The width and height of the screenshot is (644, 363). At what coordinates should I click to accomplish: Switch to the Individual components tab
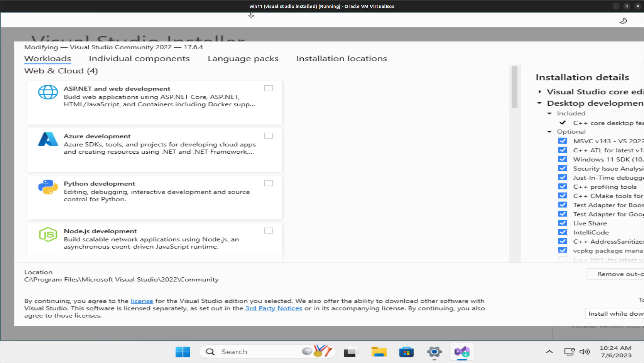click(x=139, y=59)
